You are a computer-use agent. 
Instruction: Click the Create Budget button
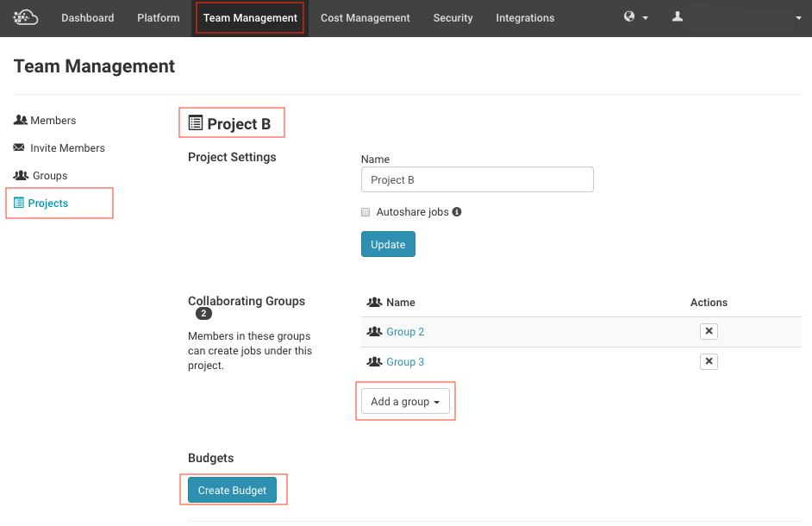232,491
